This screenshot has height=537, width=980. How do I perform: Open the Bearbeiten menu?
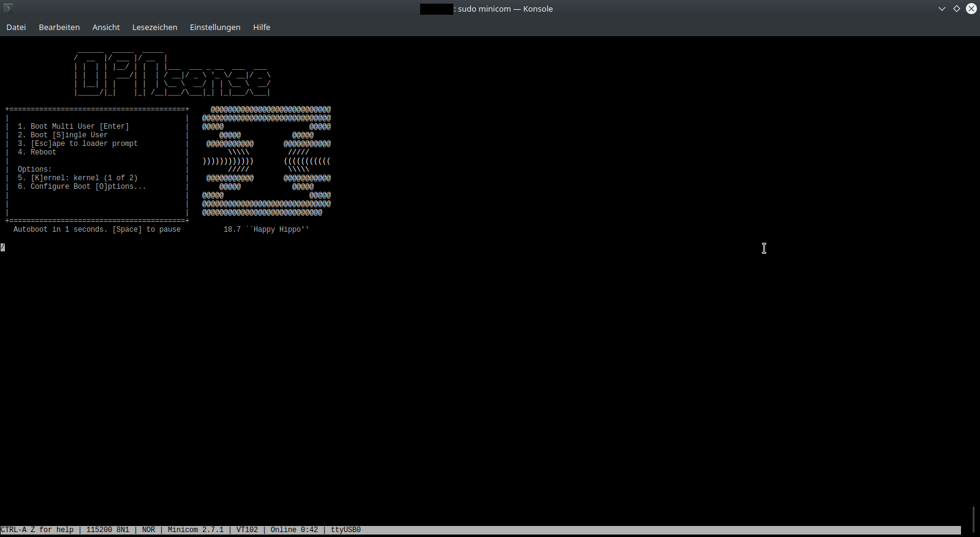click(x=59, y=27)
